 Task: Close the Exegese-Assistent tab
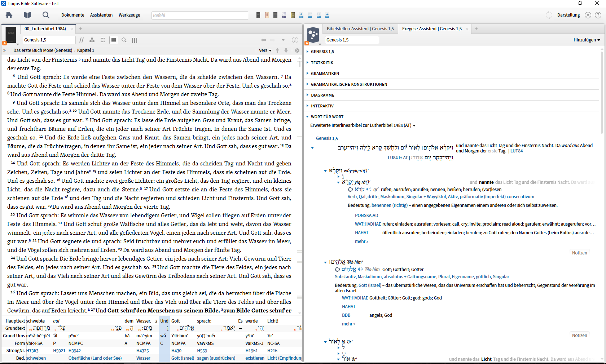point(467,29)
